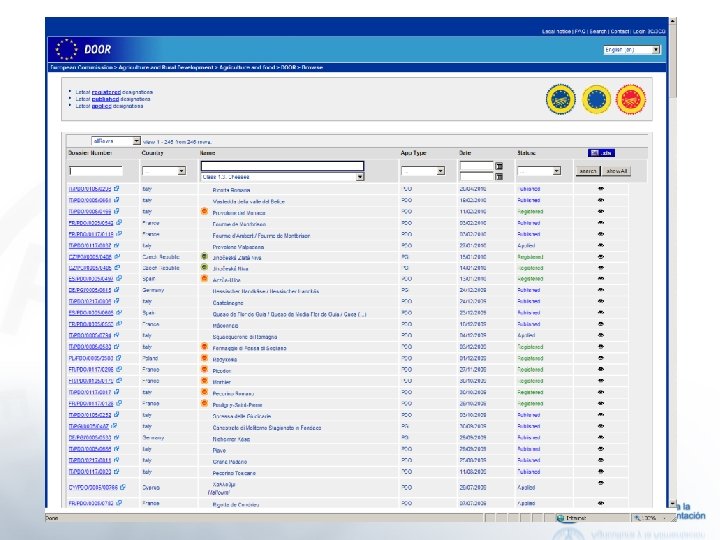This screenshot has height=540, width=720.
Task: Click the page scrollbar down arrow
Action: (x=672, y=504)
